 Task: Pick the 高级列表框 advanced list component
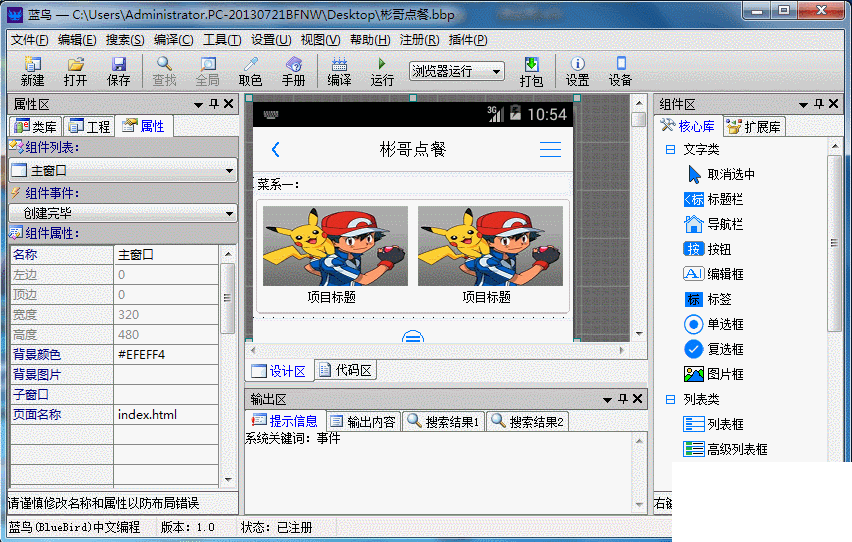(725, 449)
